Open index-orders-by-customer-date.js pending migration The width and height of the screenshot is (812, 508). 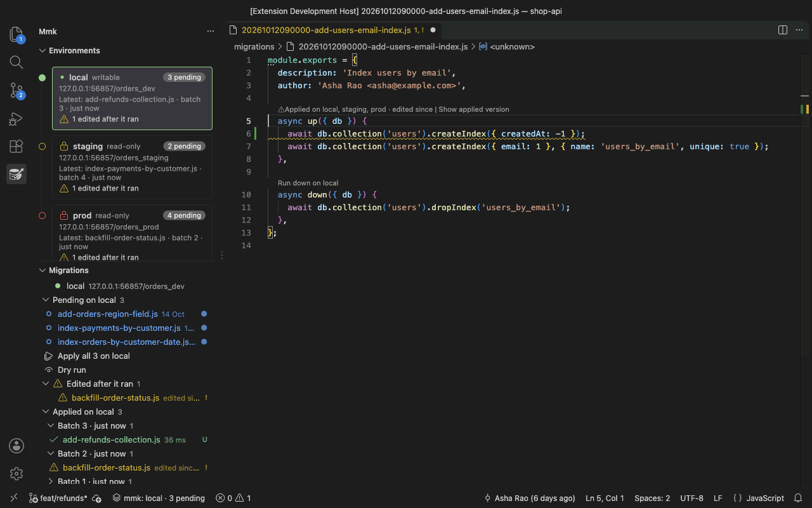click(127, 342)
